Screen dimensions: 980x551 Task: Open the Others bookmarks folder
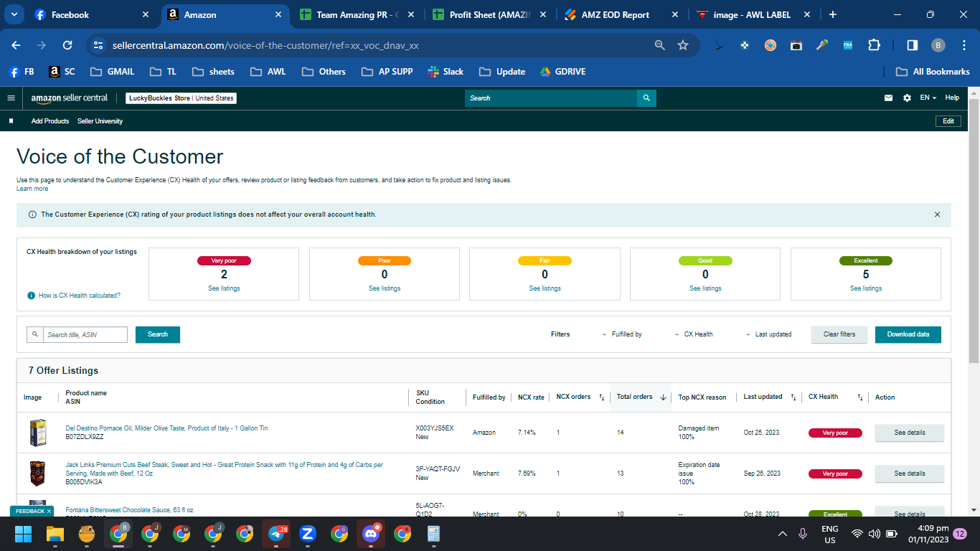(324, 72)
